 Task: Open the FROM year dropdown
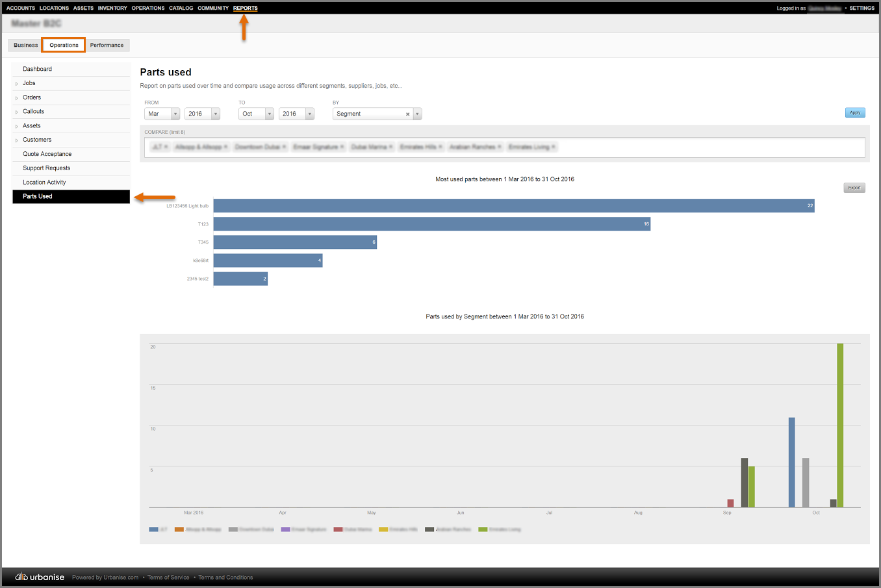click(x=202, y=114)
